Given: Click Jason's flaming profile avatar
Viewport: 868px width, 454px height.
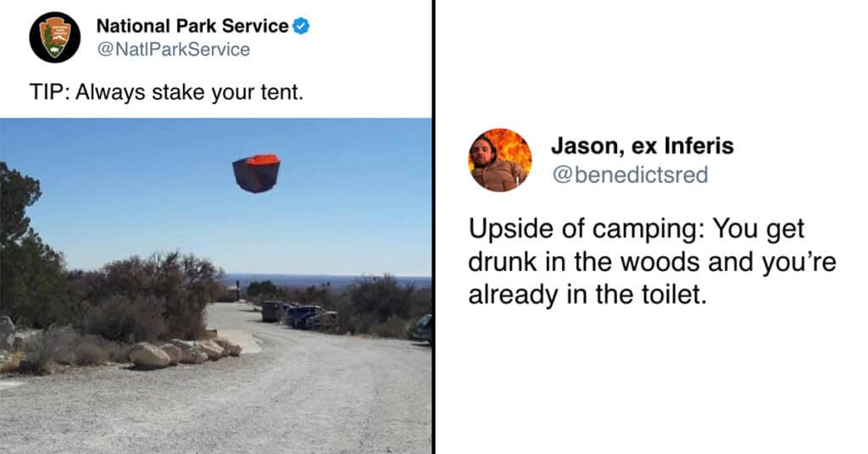Looking at the screenshot, I should point(500,160).
